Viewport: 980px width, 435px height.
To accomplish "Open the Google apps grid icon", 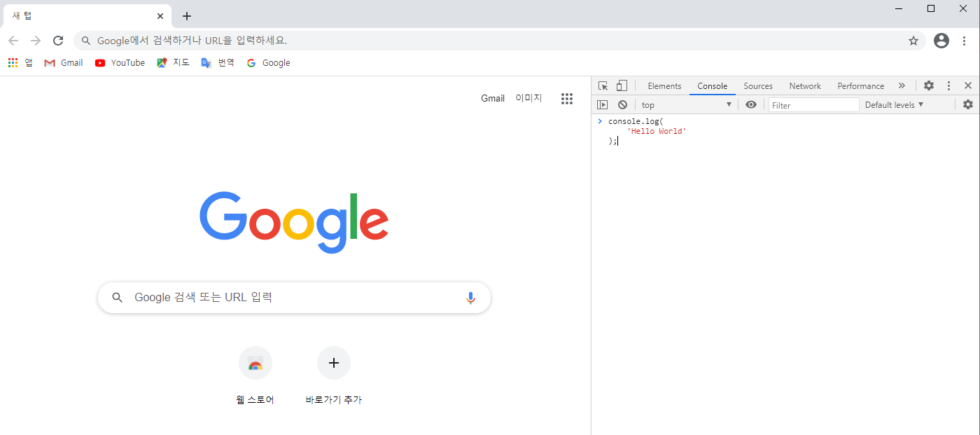I will tap(567, 99).
